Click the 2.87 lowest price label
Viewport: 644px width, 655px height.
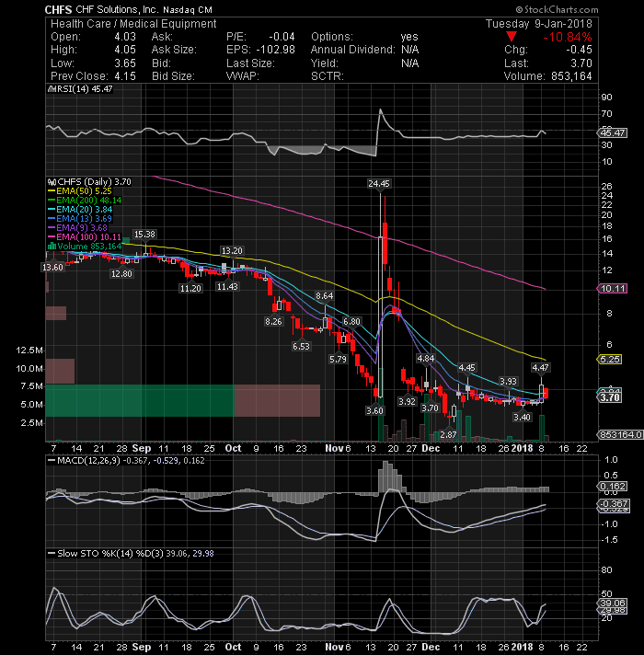(448, 435)
